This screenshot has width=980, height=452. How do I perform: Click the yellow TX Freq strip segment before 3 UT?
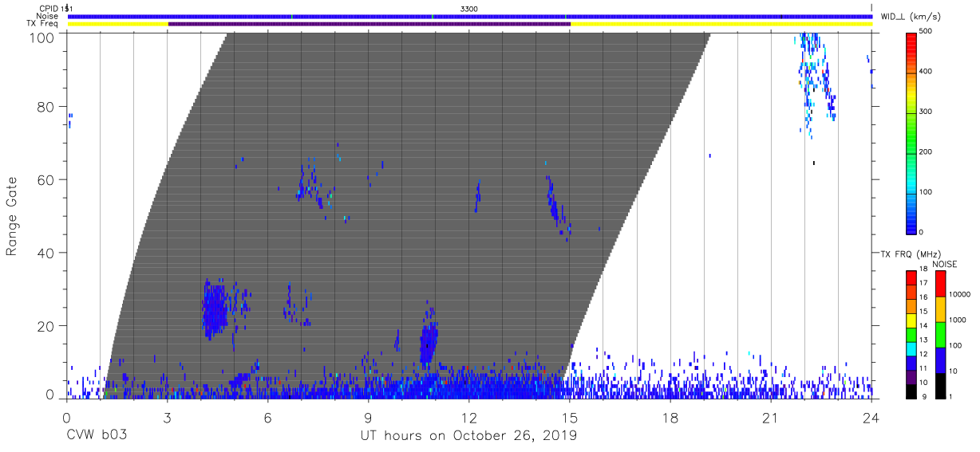[x=118, y=24]
